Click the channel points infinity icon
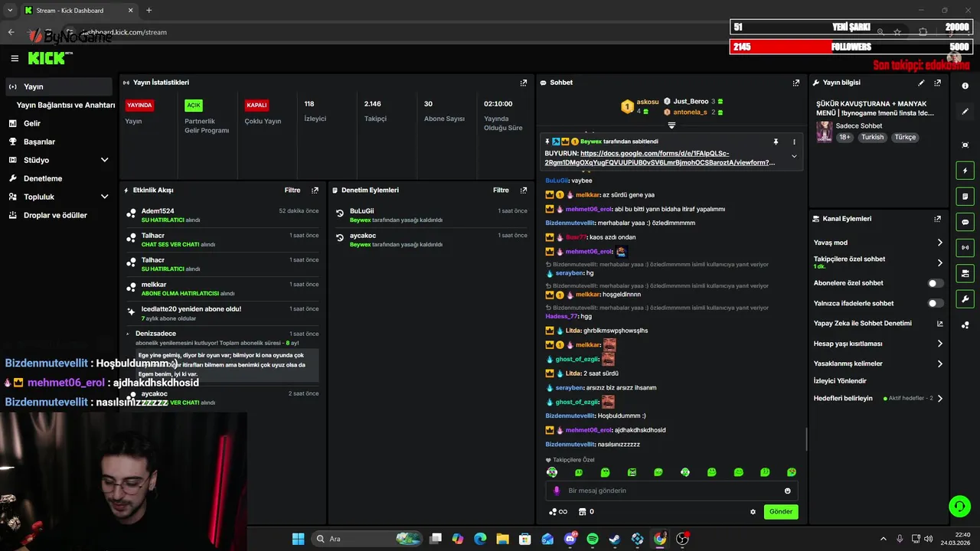980x551 pixels. 558,512
